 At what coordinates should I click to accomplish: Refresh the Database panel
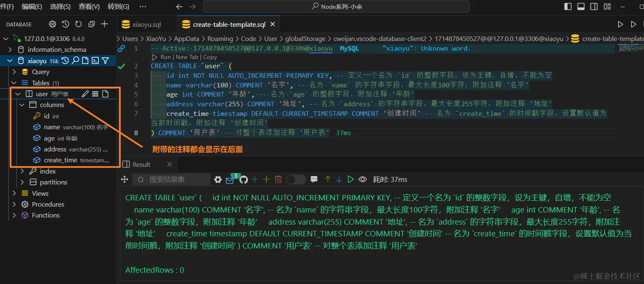click(x=78, y=24)
